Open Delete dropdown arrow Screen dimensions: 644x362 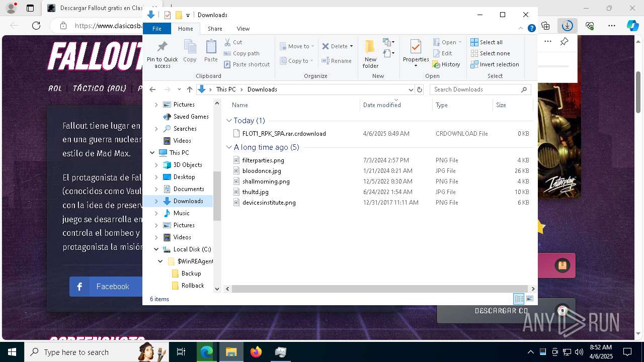[351, 46]
